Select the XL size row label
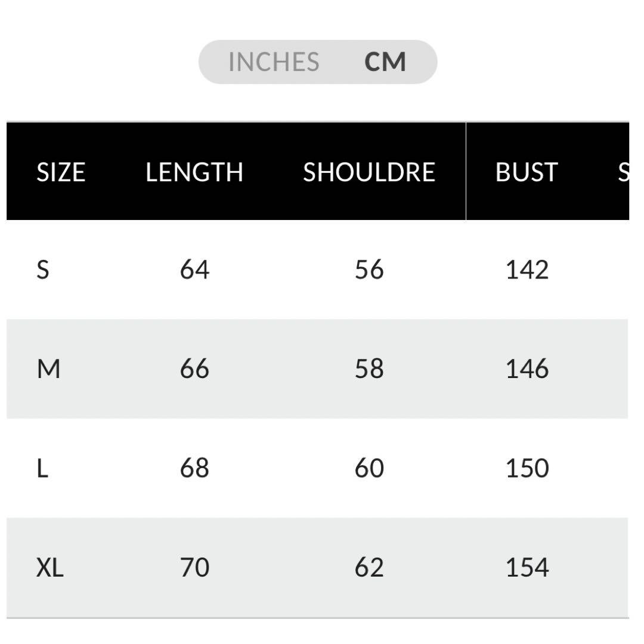 [50, 567]
